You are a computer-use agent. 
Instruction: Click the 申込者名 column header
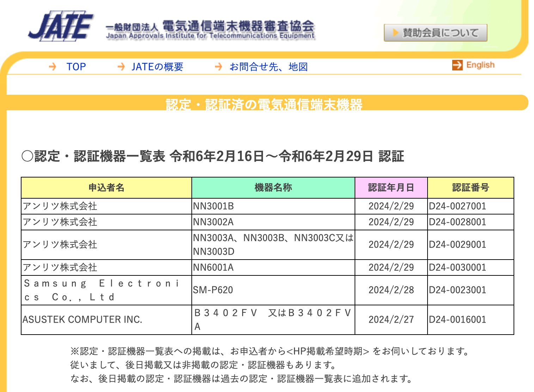coord(106,188)
